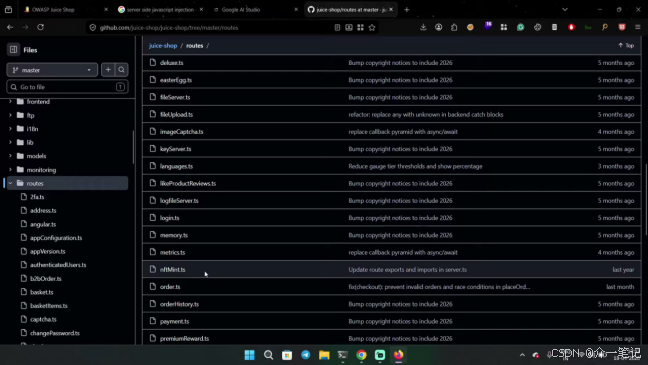Open logfileServer.ts in the file list
Viewport: 648px width, 365px height.
[x=179, y=200]
